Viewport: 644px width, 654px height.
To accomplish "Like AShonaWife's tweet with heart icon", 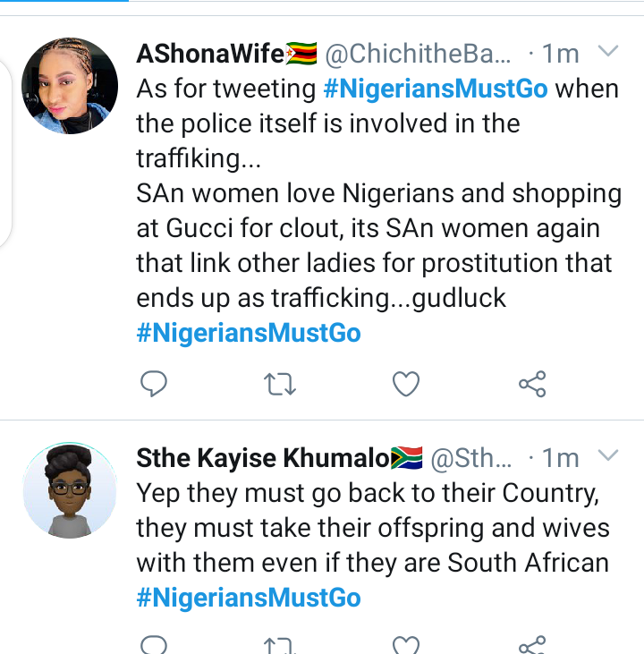I will (406, 384).
